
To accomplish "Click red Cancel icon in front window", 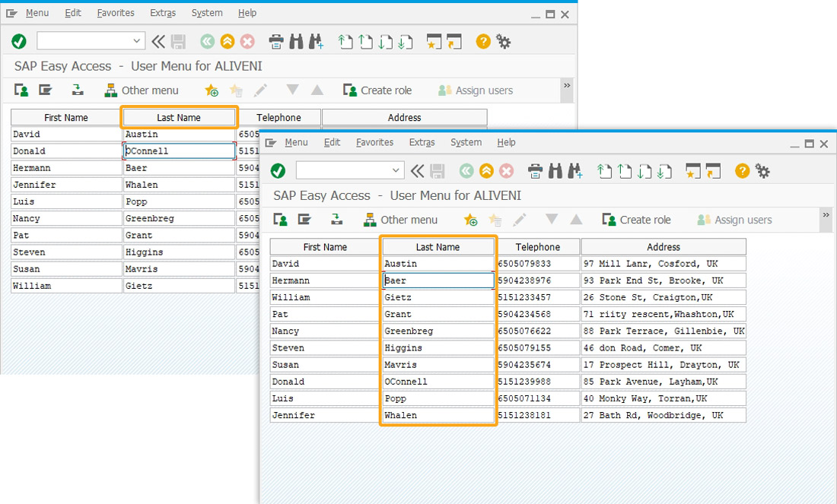I will (507, 171).
